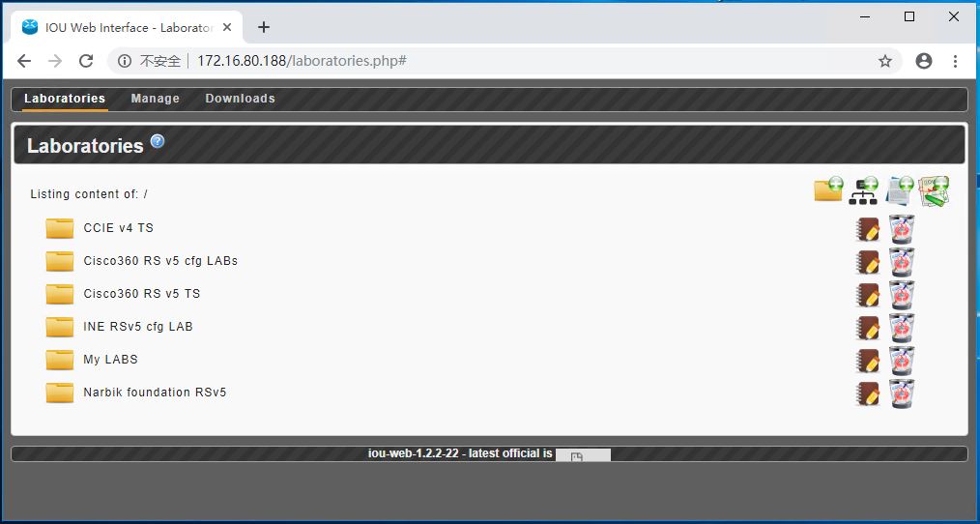The width and height of the screenshot is (980, 524).
Task: Delete the CCIE v4 TS folder
Action: 902,229
